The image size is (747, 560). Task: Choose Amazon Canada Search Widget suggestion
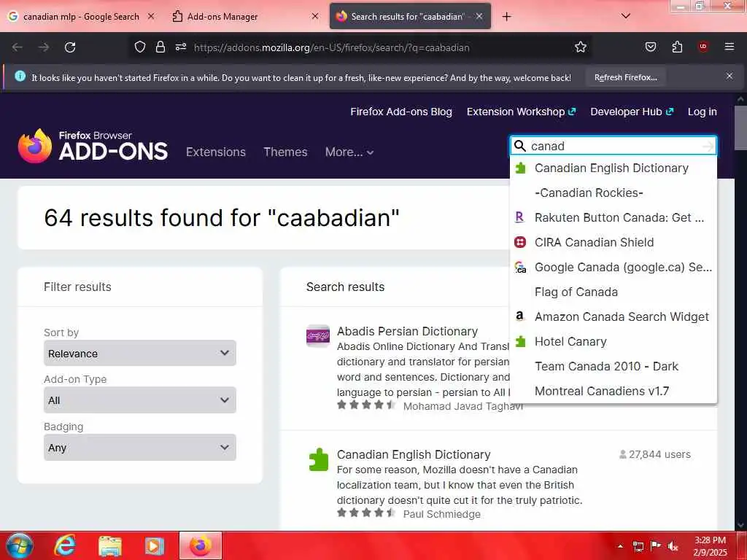click(614, 316)
